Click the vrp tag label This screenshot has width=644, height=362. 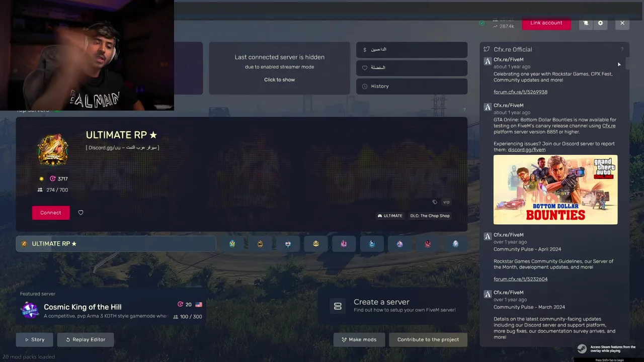446,202
